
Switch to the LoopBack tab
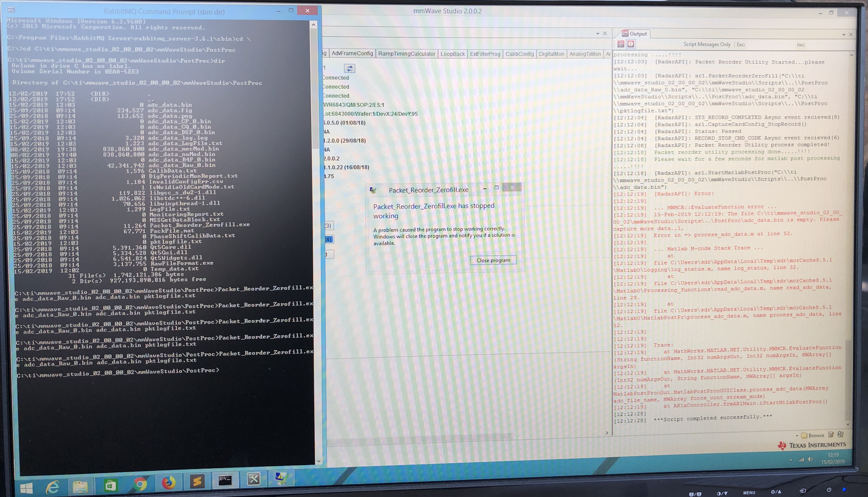pyautogui.click(x=453, y=54)
